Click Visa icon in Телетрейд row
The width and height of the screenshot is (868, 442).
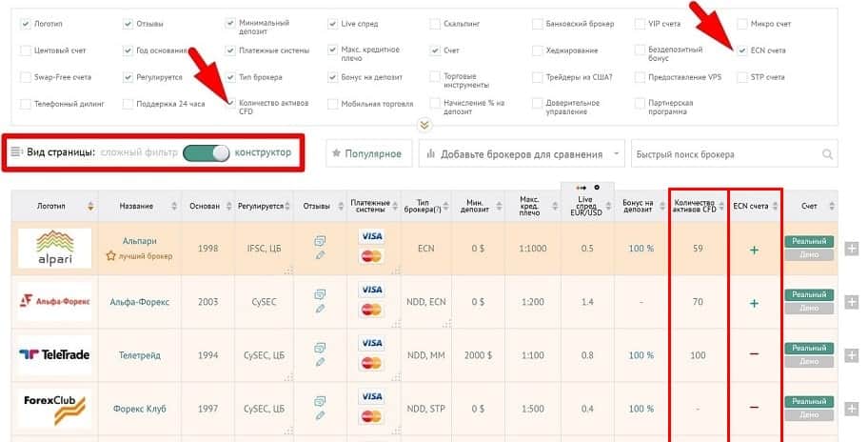[372, 344]
